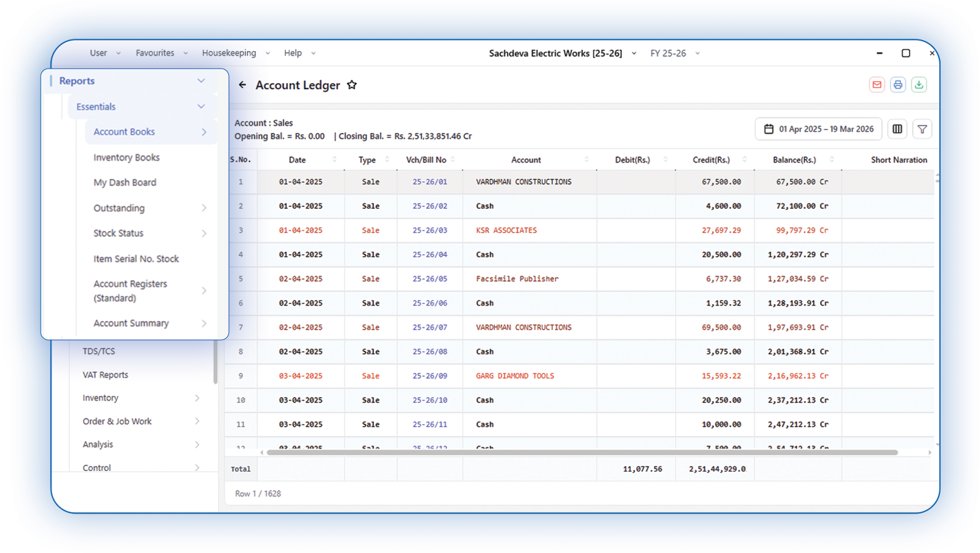Click the calendar icon in date range

coord(769,129)
